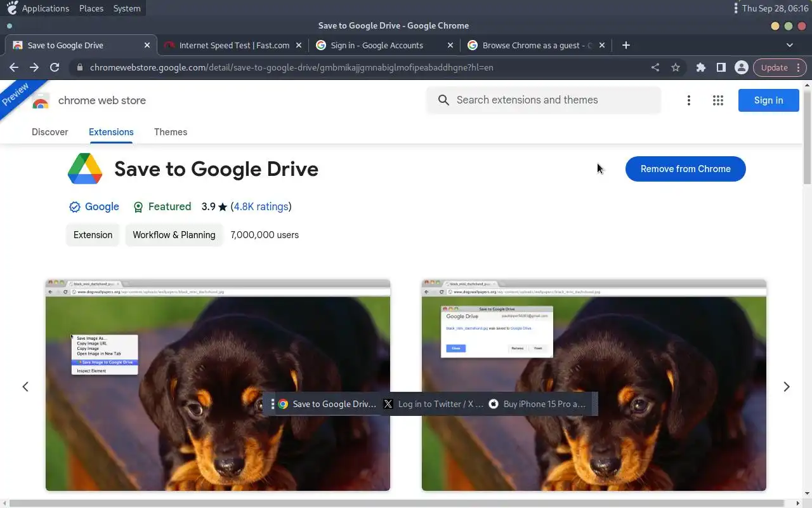Viewport: 812px width, 508px height.
Task: Show next screenshot with right arrow
Action: pyautogui.click(x=787, y=387)
